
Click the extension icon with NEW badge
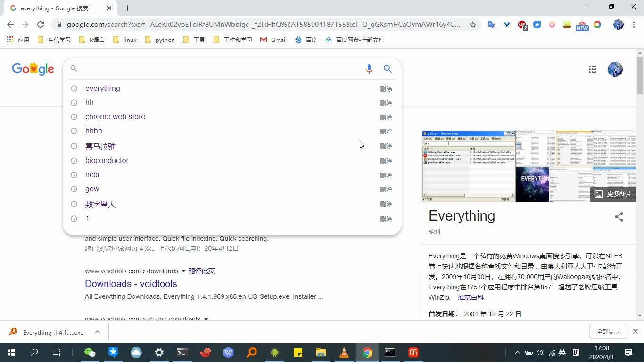[582, 25]
